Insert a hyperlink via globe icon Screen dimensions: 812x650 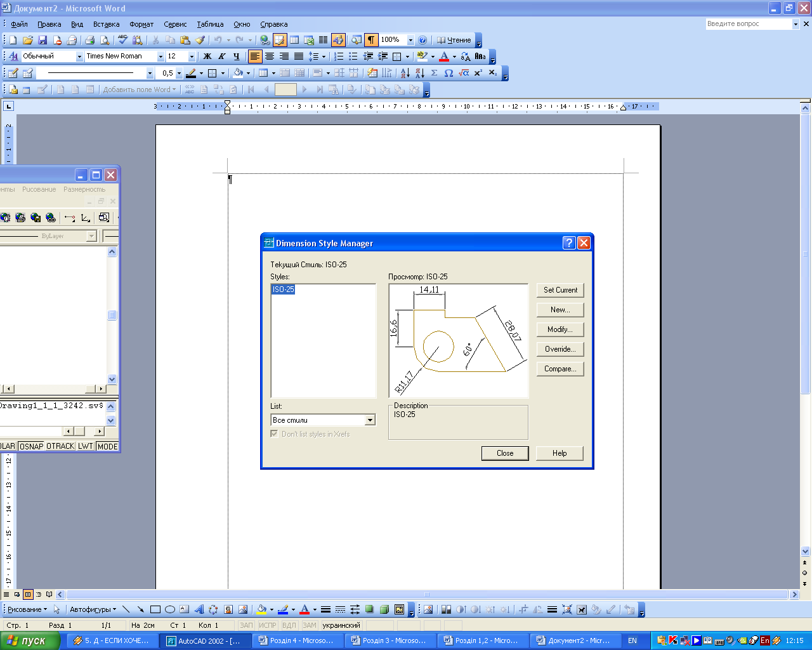click(x=265, y=40)
